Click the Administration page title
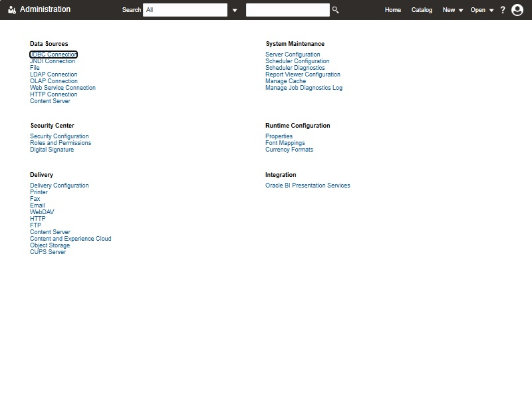Screen dimensions: 532x399 point(45,9)
